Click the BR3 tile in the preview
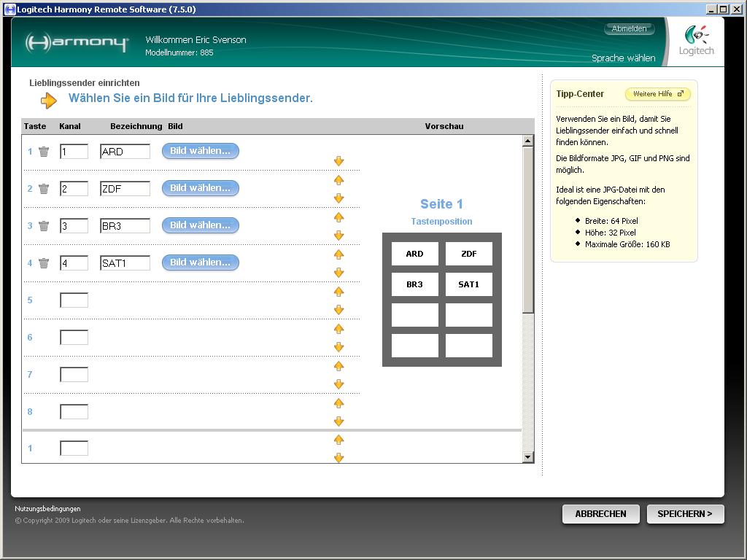The width and height of the screenshot is (747, 560). [415, 284]
